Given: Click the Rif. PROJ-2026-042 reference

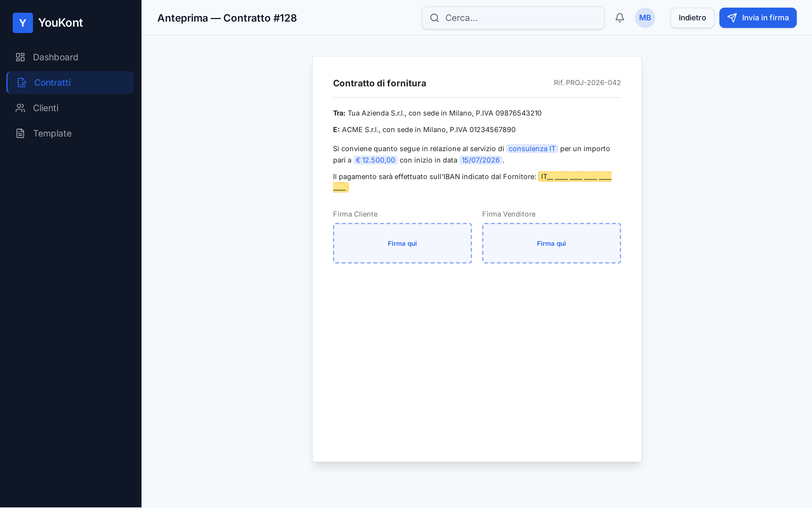Looking at the screenshot, I should click(x=587, y=83).
